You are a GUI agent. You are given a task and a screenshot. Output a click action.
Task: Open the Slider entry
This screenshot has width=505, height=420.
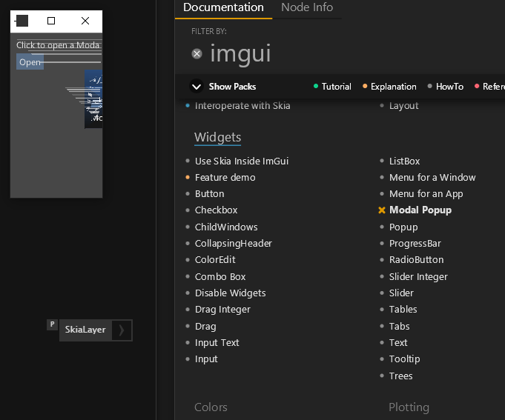(401, 293)
